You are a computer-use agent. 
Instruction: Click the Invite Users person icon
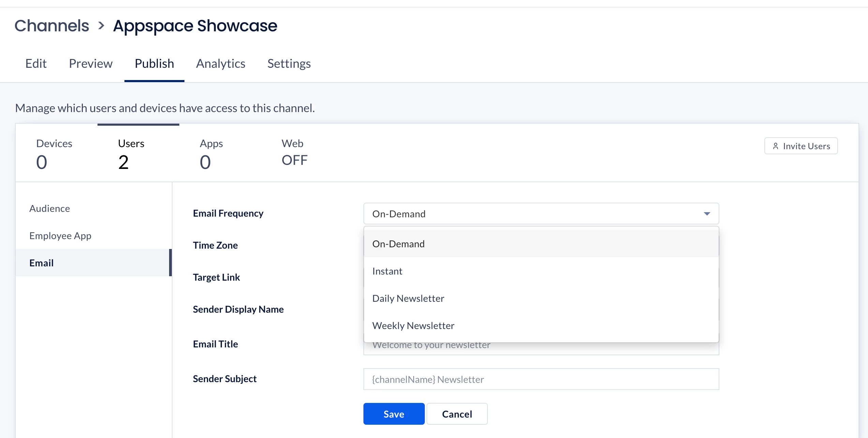775,146
